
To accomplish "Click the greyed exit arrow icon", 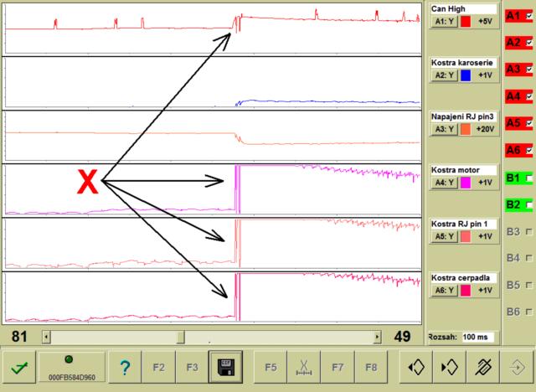I will coord(517,368).
